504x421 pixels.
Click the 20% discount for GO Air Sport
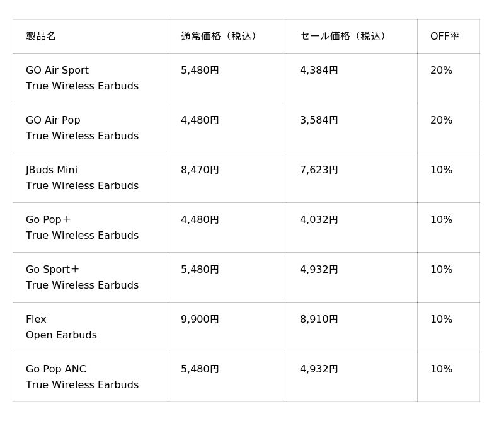441,71
